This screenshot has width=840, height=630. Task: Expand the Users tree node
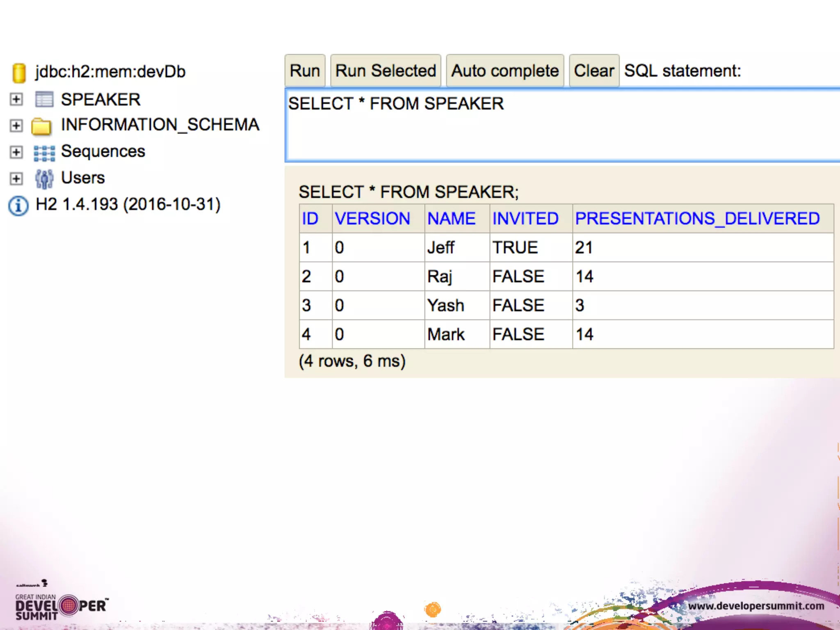pyautogui.click(x=16, y=178)
